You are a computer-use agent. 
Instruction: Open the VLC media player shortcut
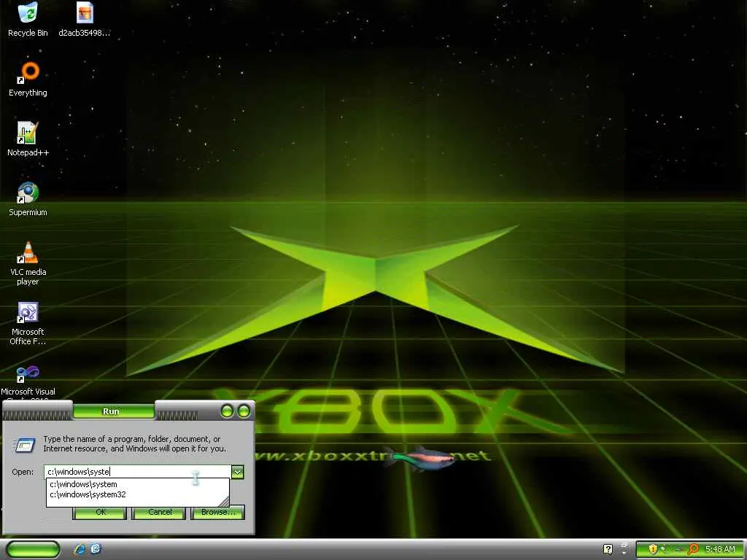click(28, 262)
